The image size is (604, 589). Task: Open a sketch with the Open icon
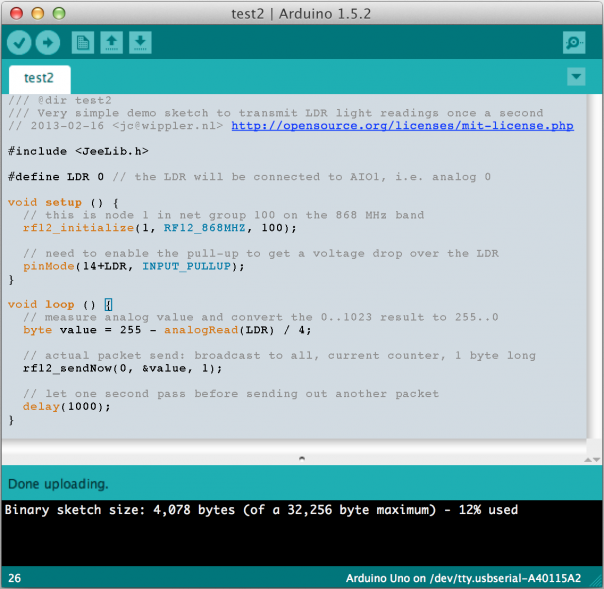(x=112, y=42)
